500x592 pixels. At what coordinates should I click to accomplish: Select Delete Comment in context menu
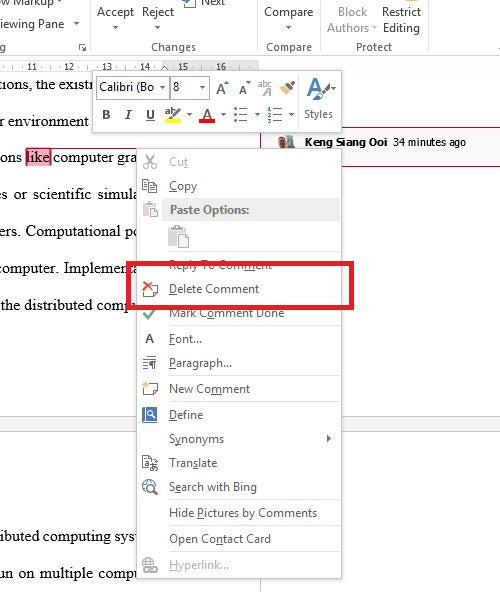(239, 289)
